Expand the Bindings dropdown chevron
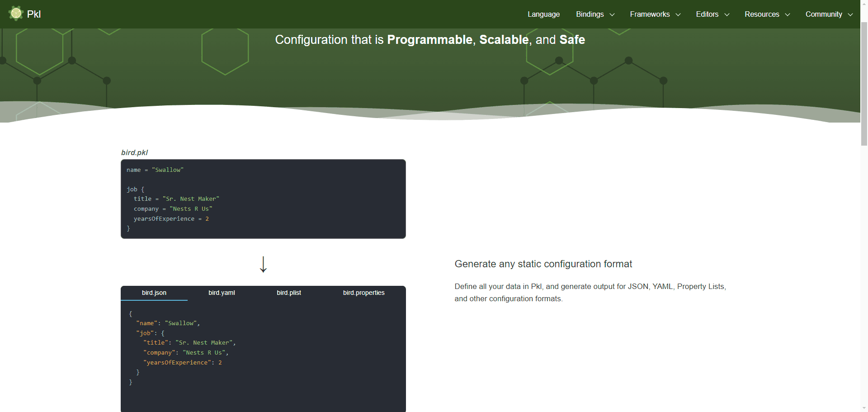Screen dimensions: 868x412 (x=612, y=14)
